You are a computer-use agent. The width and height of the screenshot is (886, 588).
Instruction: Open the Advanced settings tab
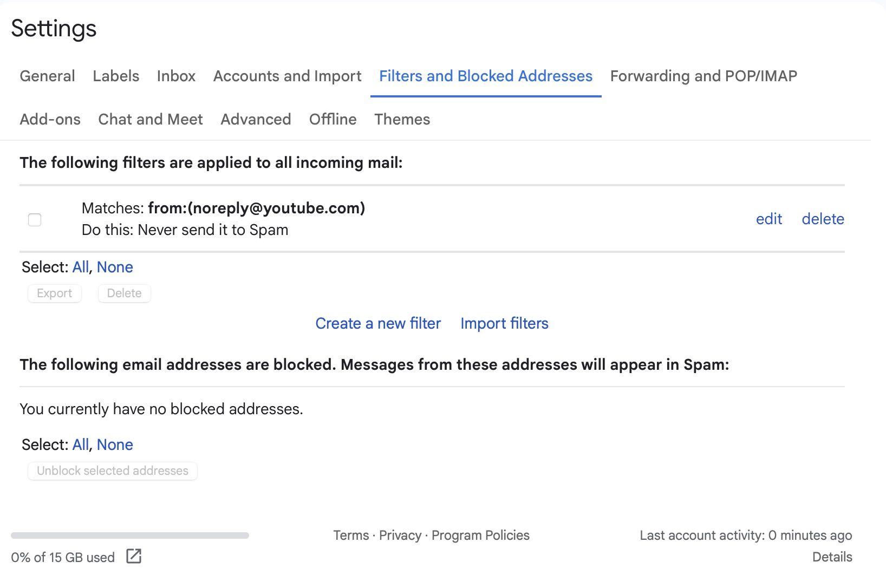(256, 119)
